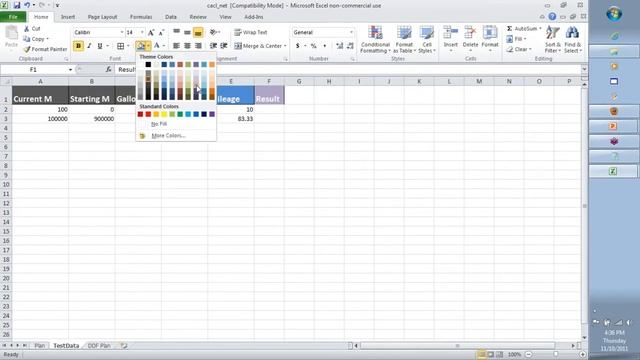Viewport: 640px width, 360px height.
Task: Click the Delete cells icon
Action: click(x=470, y=33)
